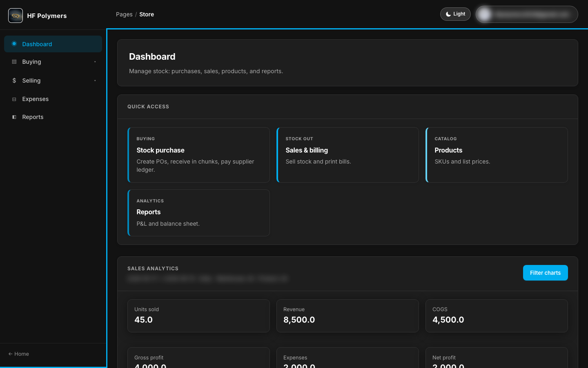Open the user account dropdown
The image size is (588, 368).
[527, 14]
